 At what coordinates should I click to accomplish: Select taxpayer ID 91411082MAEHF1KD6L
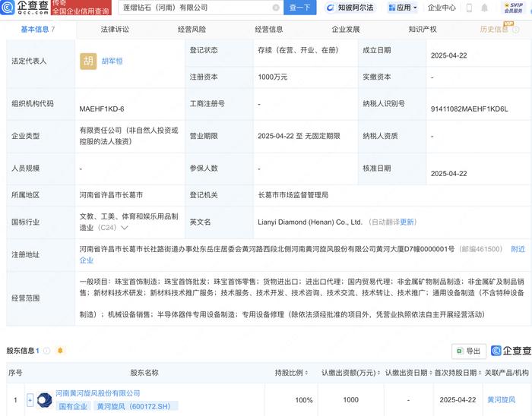(469, 109)
